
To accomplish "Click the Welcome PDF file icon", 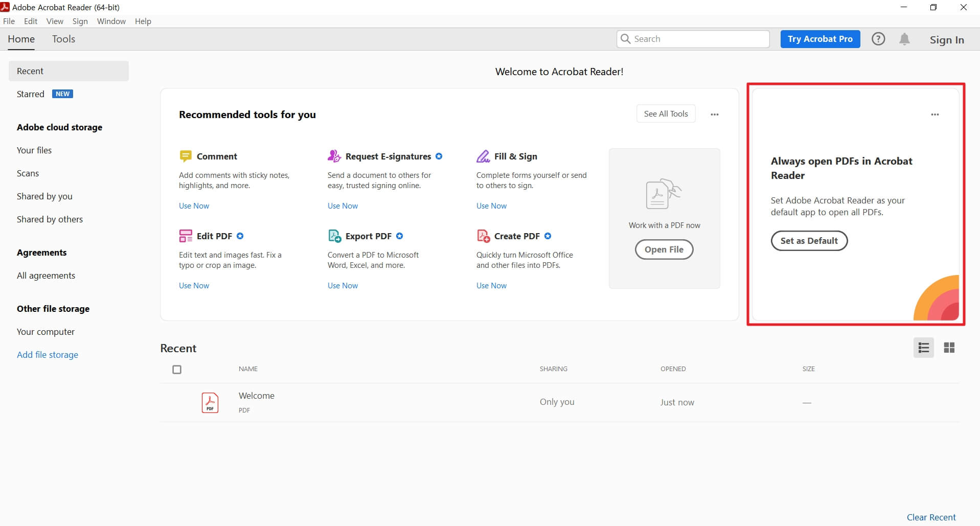I will [x=210, y=402].
